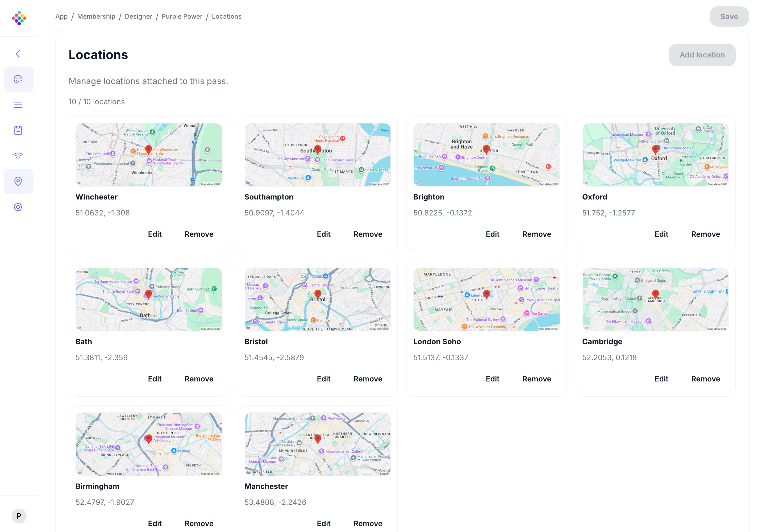Select the '10 / 10 locations' counter text

tap(97, 102)
